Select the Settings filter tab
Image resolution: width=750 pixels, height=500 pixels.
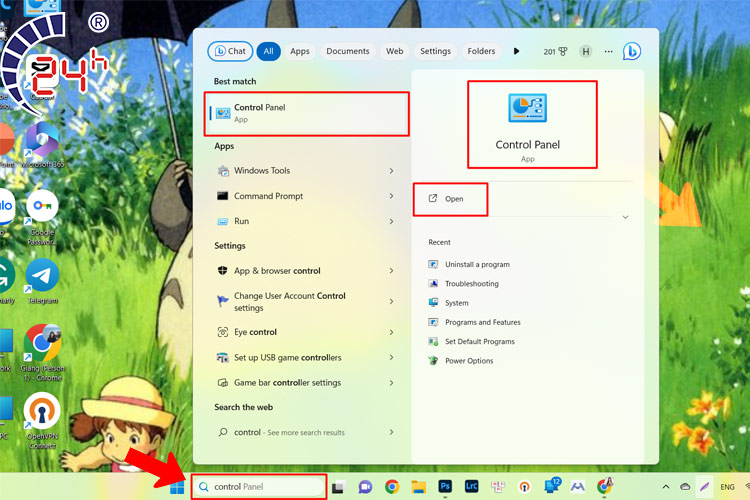435,51
